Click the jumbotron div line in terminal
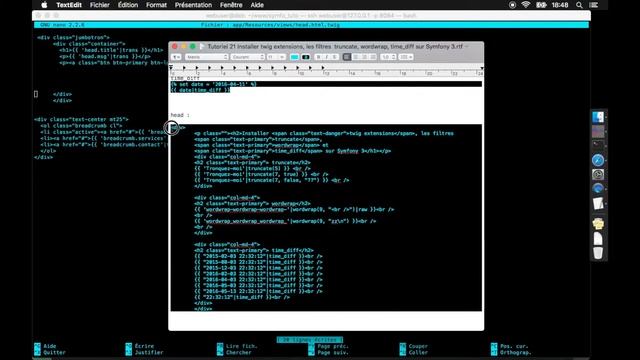Image resolution: width=640 pixels, height=360 pixels. [x=73, y=38]
